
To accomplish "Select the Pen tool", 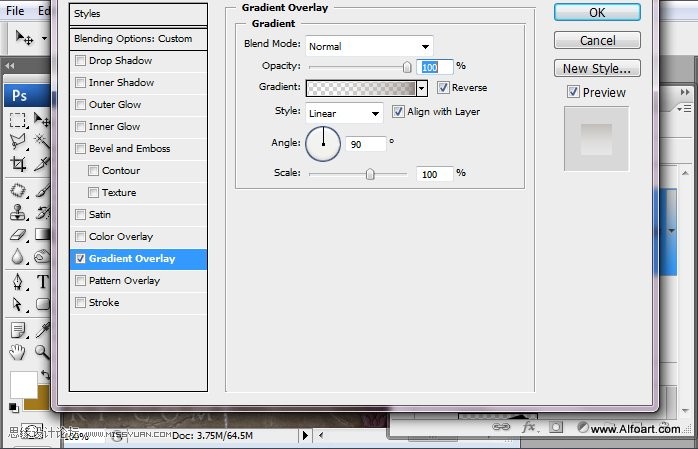I will tap(18, 282).
